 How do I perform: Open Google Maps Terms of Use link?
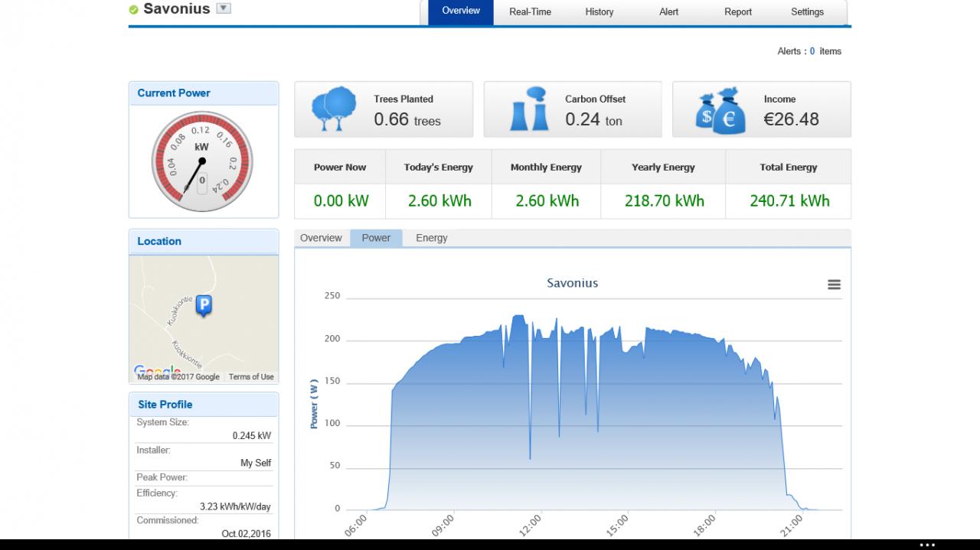251,376
